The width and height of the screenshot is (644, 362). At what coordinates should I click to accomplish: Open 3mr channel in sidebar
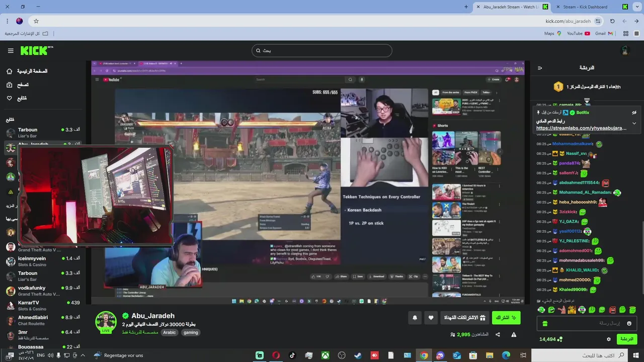pyautogui.click(x=43, y=335)
